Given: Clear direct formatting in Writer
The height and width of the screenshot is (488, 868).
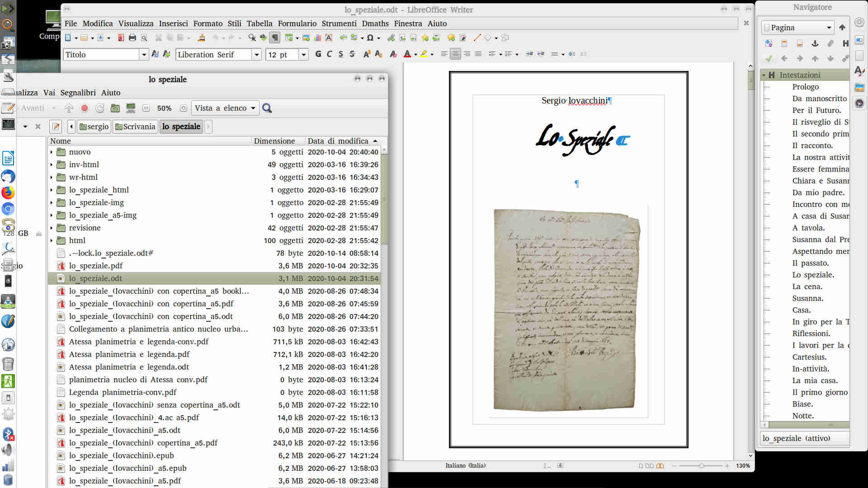Looking at the screenshot, I should coord(393,54).
